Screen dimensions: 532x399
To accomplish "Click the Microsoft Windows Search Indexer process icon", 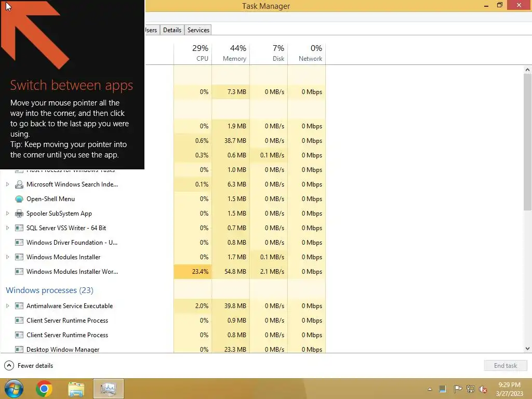I will tap(19, 184).
